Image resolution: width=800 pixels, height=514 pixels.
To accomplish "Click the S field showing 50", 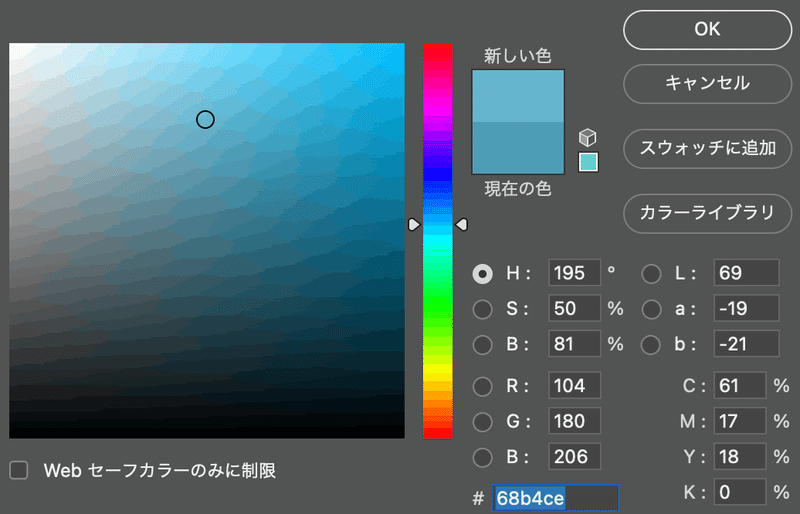I will 574,308.
